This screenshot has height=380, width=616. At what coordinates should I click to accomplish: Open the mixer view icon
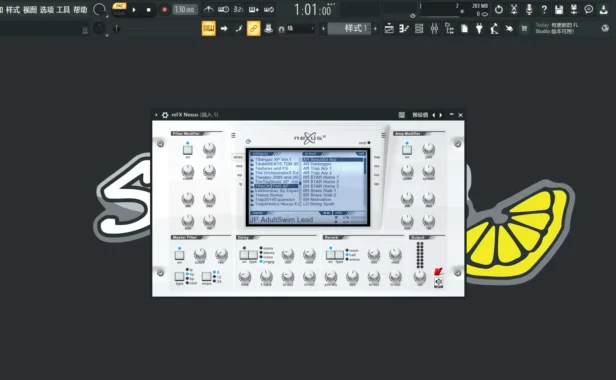(x=434, y=29)
